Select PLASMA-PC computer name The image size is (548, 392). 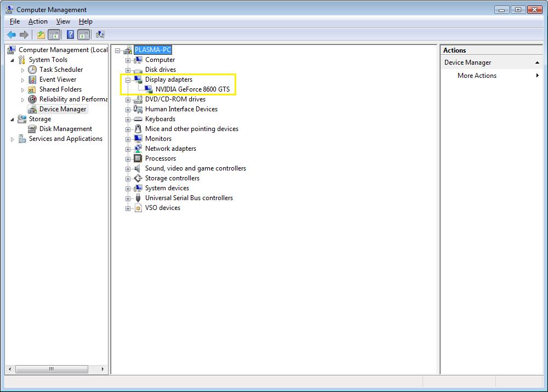[x=153, y=50]
